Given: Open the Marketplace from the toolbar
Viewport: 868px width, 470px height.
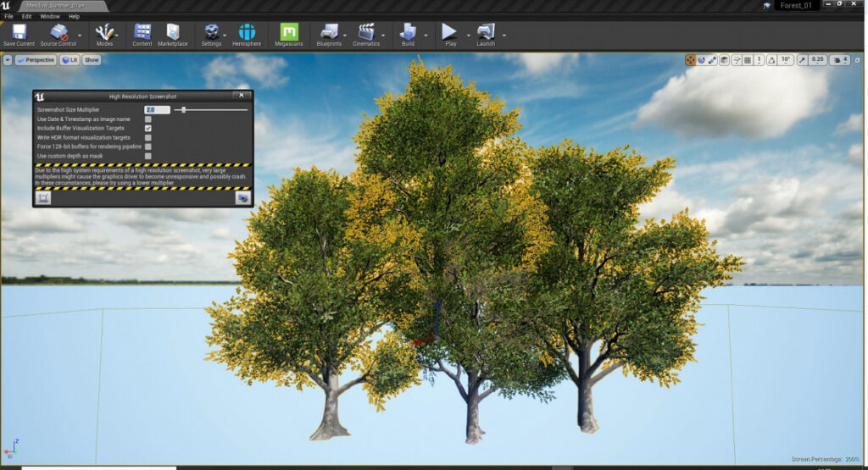Looking at the screenshot, I should pyautogui.click(x=172, y=33).
